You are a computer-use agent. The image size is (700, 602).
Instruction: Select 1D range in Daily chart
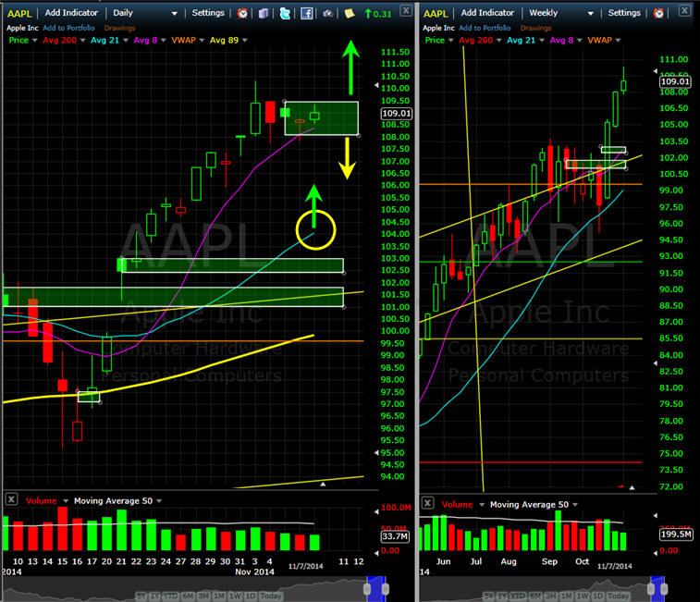pos(251,596)
